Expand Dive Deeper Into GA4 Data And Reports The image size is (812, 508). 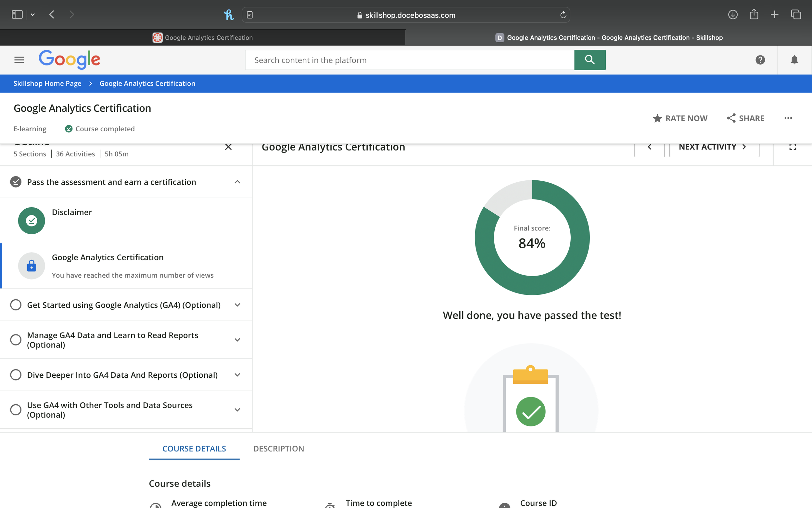[237, 375]
